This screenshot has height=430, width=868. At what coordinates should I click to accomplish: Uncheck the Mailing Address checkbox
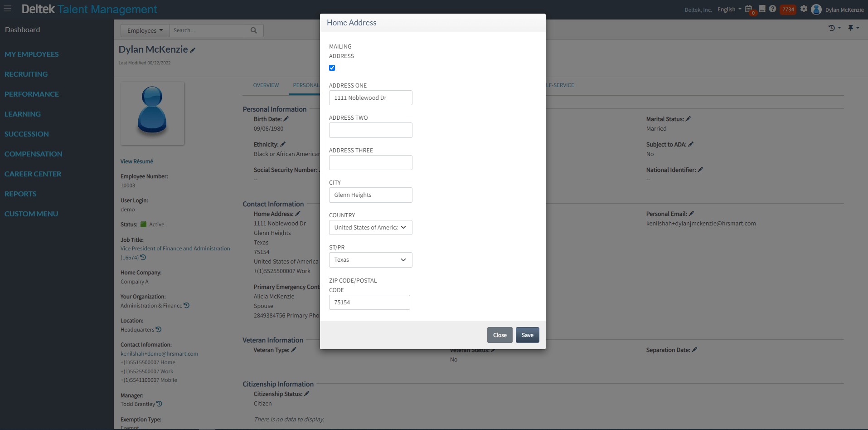[332, 68]
